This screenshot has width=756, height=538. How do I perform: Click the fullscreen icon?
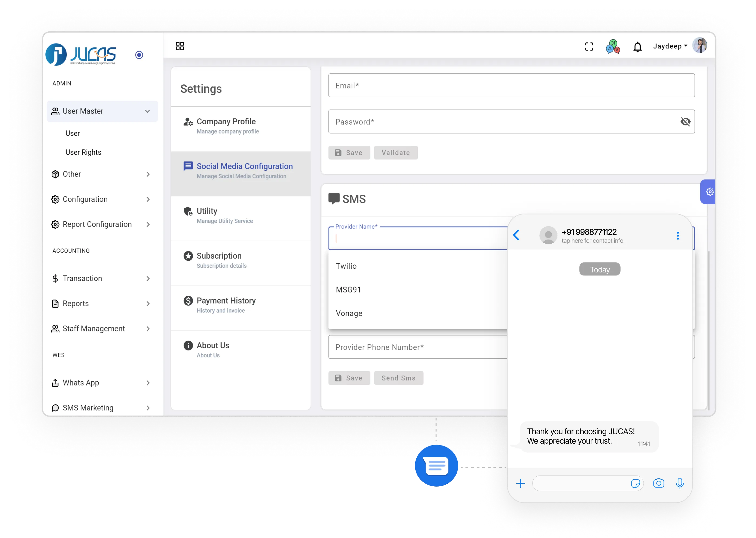tap(589, 47)
